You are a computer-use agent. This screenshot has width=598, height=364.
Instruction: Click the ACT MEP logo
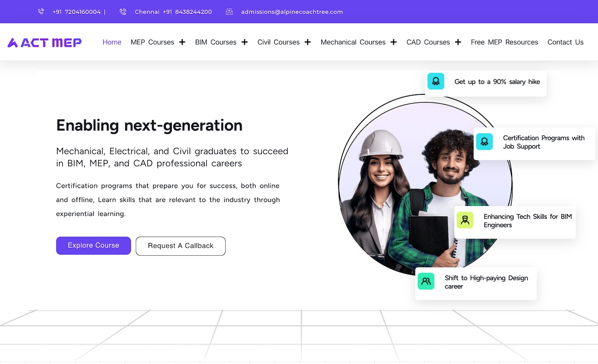[45, 42]
